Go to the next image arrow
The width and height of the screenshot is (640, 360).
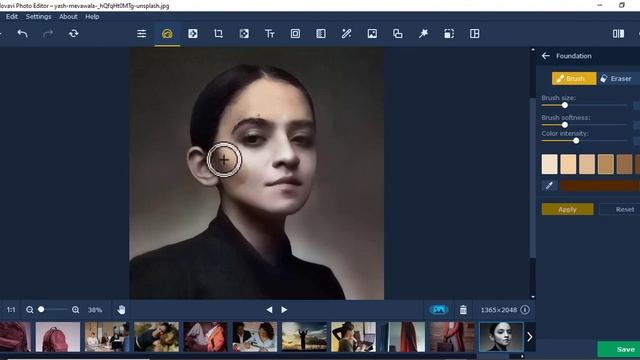(x=284, y=310)
